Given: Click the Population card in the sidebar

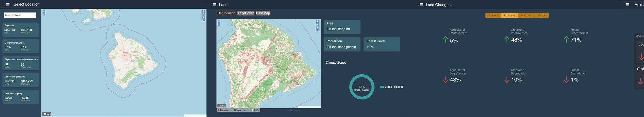Looking at the screenshot, I should click(x=21, y=29).
